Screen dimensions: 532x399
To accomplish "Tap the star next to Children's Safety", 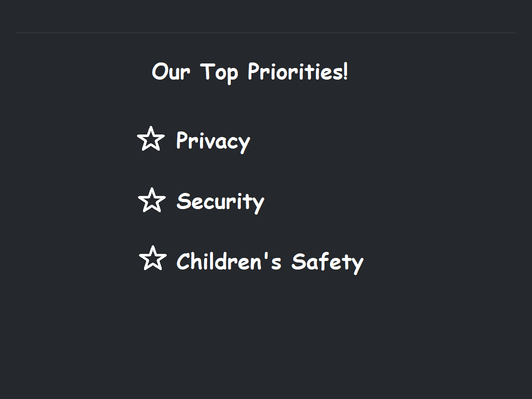I will click(x=153, y=258).
